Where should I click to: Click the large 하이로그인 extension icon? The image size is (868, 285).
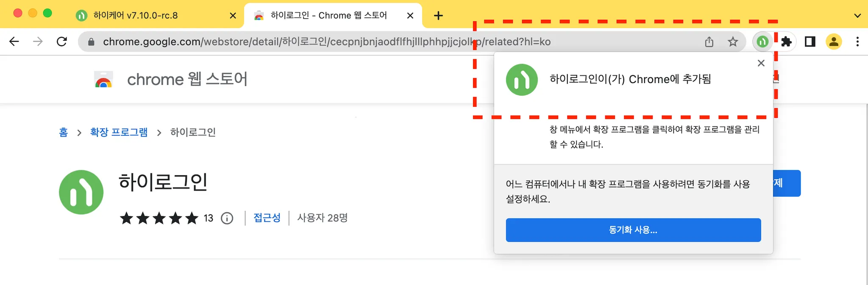(81, 192)
